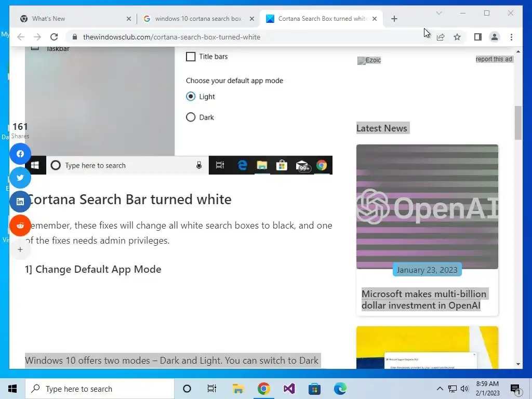Screen dimensions: 532x399
Task: Close the What's New tab
Action: coord(129,19)
